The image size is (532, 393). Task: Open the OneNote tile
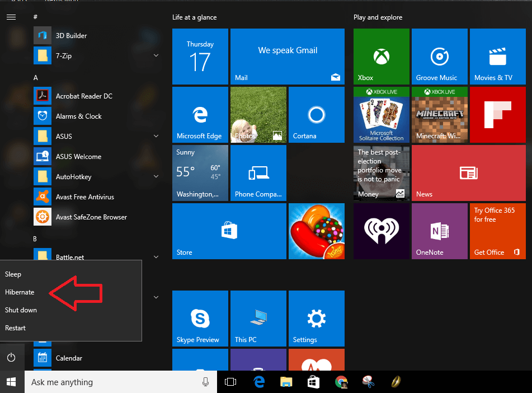[x=439, y=231]
